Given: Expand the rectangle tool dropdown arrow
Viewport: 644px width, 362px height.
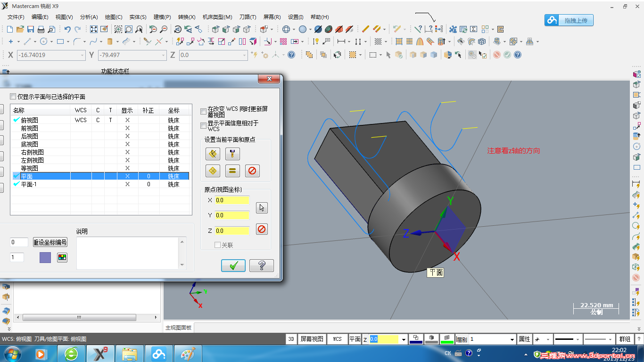Looking at the screenshot, I should [x=69, y=42].
